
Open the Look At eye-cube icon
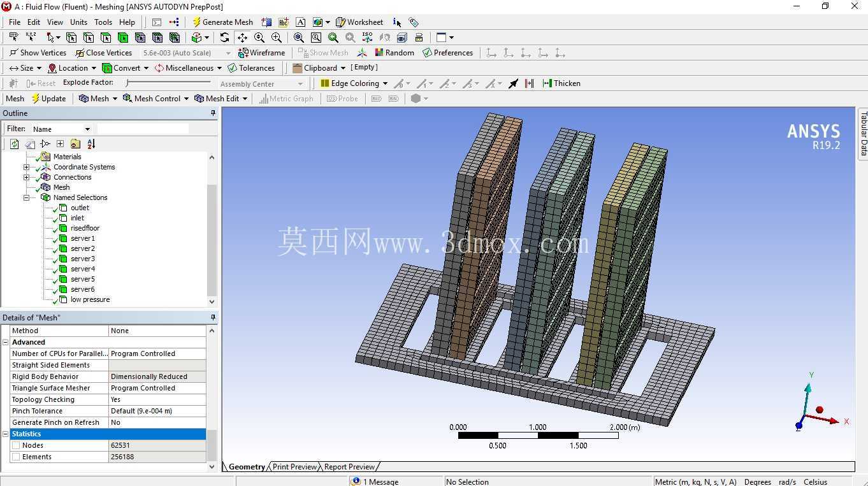402,38
